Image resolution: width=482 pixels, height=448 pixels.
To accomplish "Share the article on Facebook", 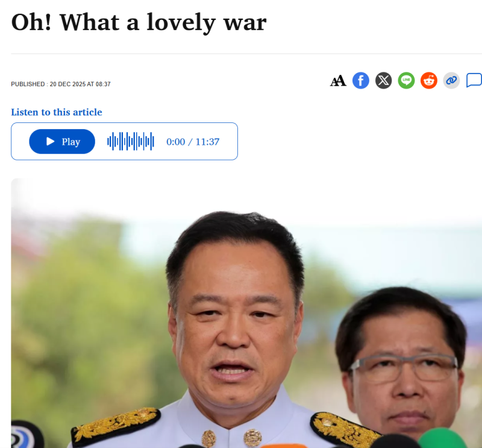I will (x=360, y=81).
